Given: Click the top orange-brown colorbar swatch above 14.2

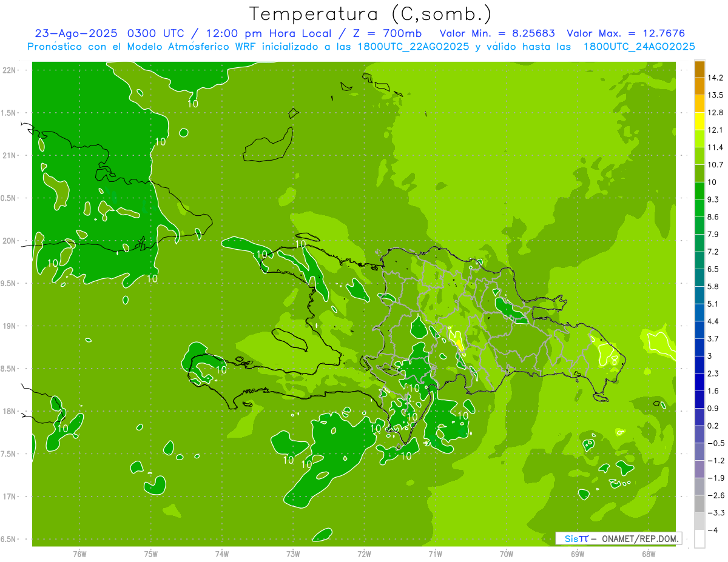Looking at the screenshot, I should [699, 69].
